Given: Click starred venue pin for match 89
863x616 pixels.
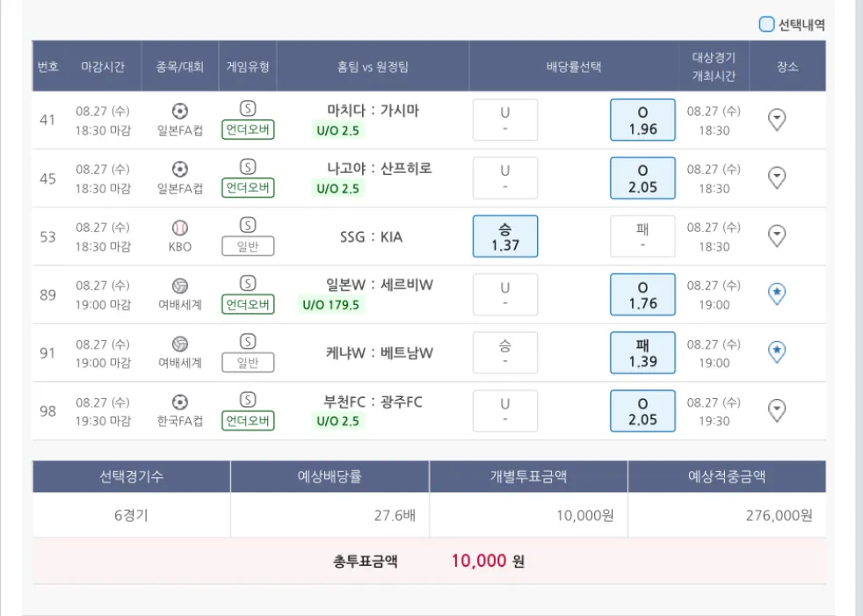Looking at the screenshot, I should click(777, 294).
